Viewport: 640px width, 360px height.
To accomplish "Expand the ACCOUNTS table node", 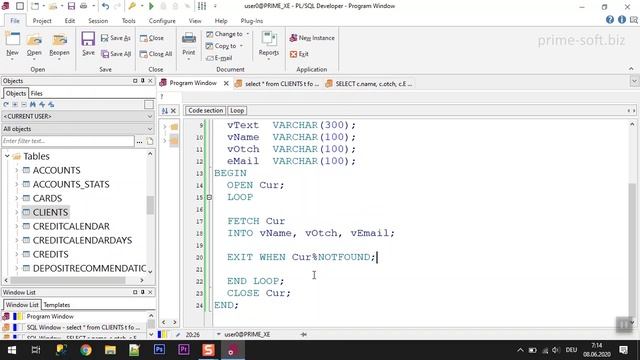I will click(x=17, y=170).
